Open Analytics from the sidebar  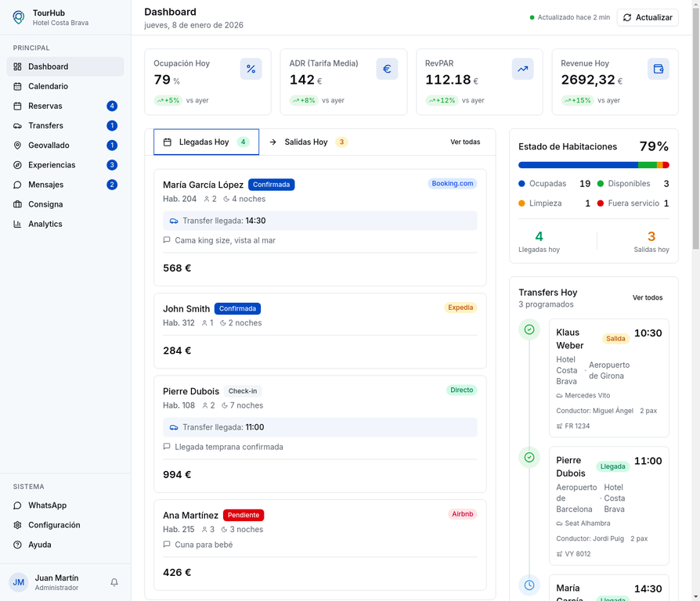coord(45,224)
